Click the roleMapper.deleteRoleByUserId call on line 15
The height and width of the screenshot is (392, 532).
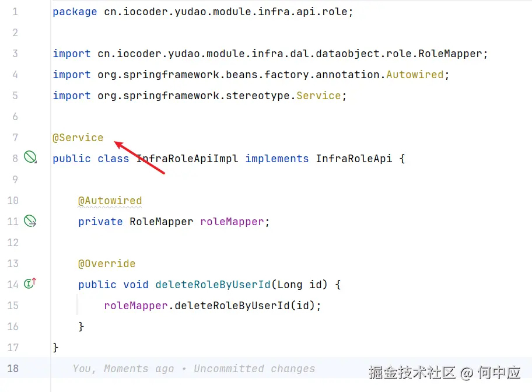click(x=212, y=306)
